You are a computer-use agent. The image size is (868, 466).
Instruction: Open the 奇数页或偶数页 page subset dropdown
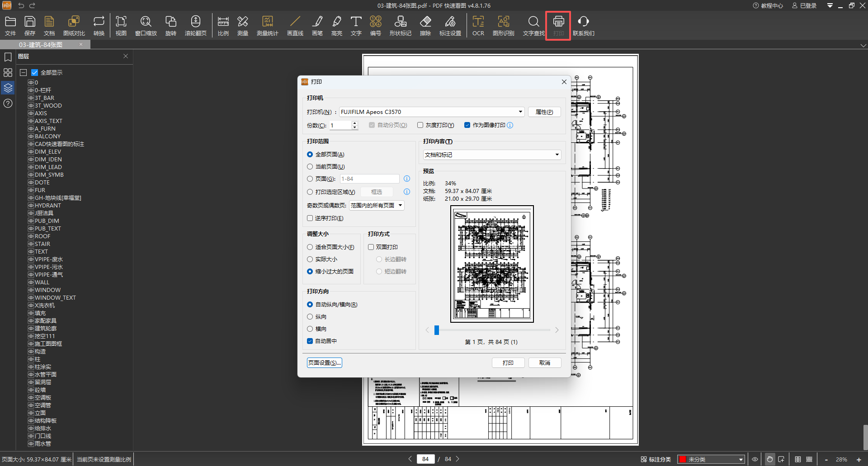click(376, 206)
